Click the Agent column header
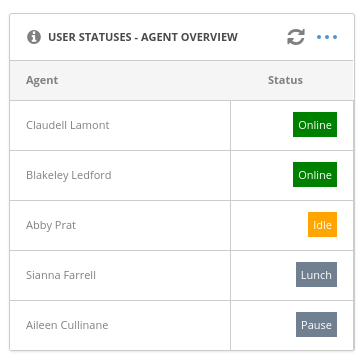The width and height of the screenshot is (363, 364). [x=42, y=80]
